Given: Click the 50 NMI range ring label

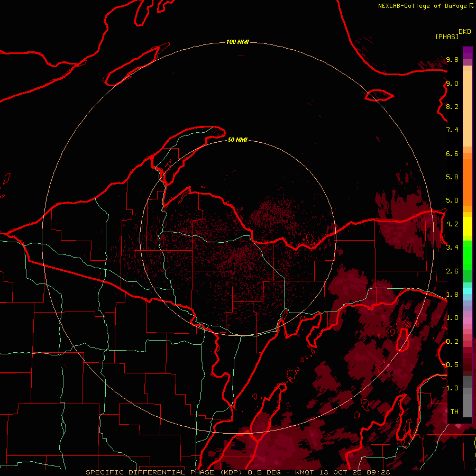Looking at the screenshot, I should coord(237,140).
